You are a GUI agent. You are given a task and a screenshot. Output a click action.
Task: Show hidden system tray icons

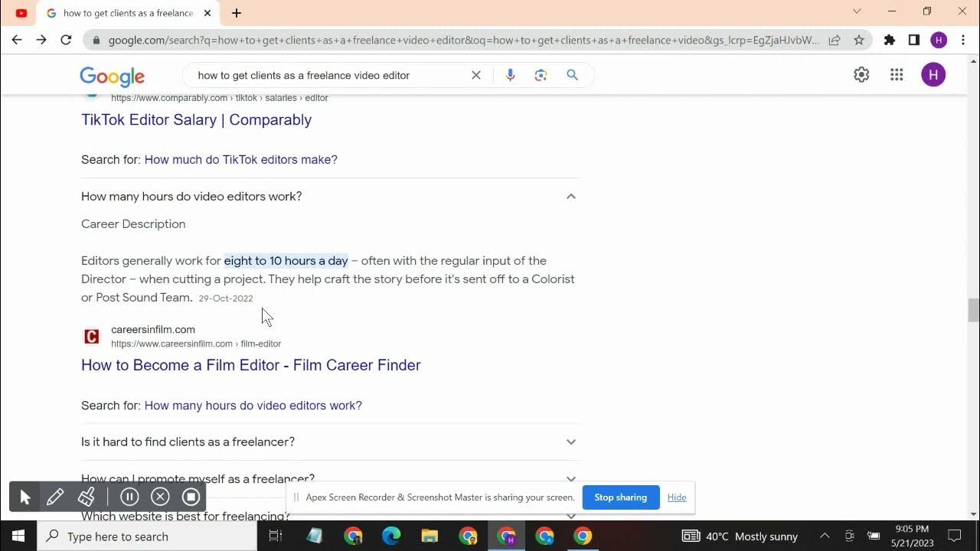pos(825,536)
